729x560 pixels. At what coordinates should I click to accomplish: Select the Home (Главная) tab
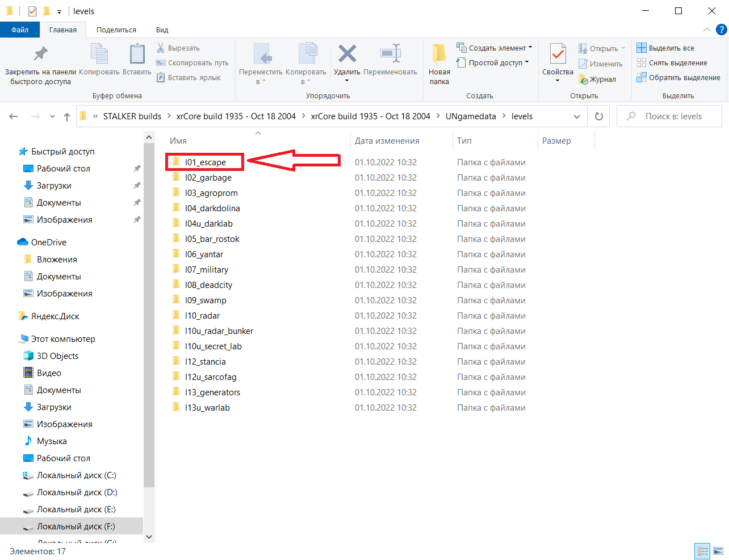point(63,30)
